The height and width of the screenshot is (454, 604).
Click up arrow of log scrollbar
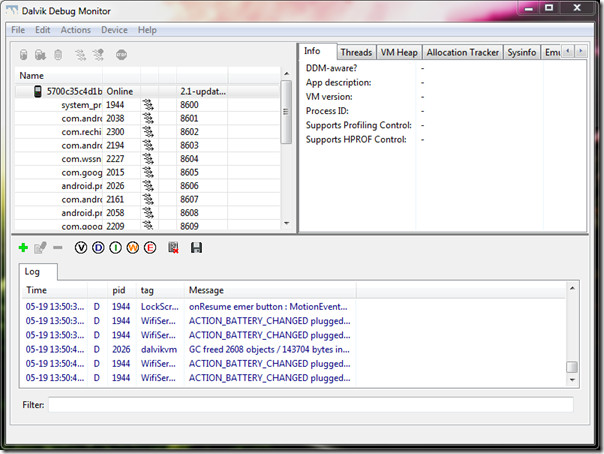pyautogui.click(x=572, y=288)
